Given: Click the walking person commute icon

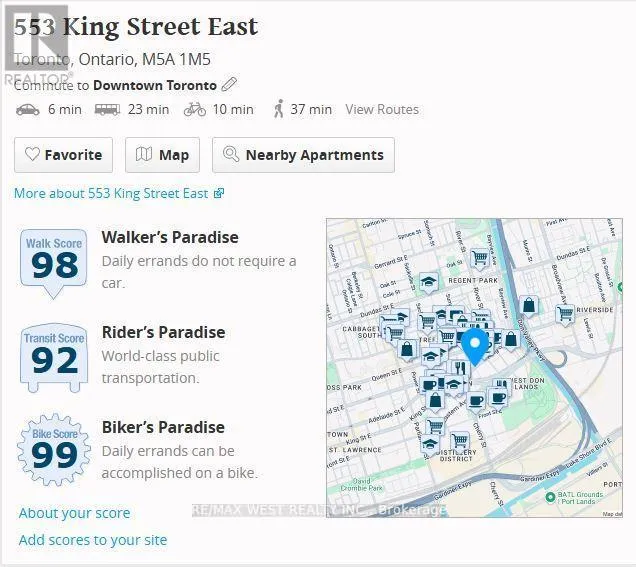Looking at the screenshot, I should pyautogui.click(x=278, y=109).
